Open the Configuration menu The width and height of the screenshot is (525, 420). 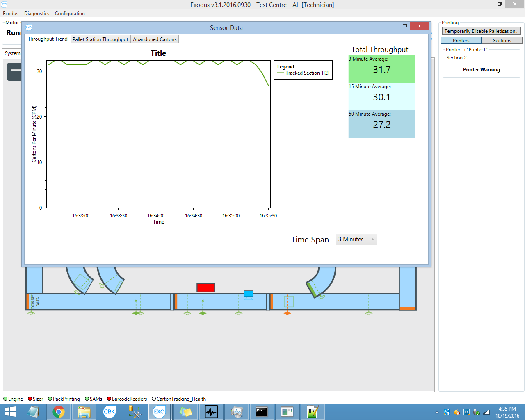click(70, 14)
